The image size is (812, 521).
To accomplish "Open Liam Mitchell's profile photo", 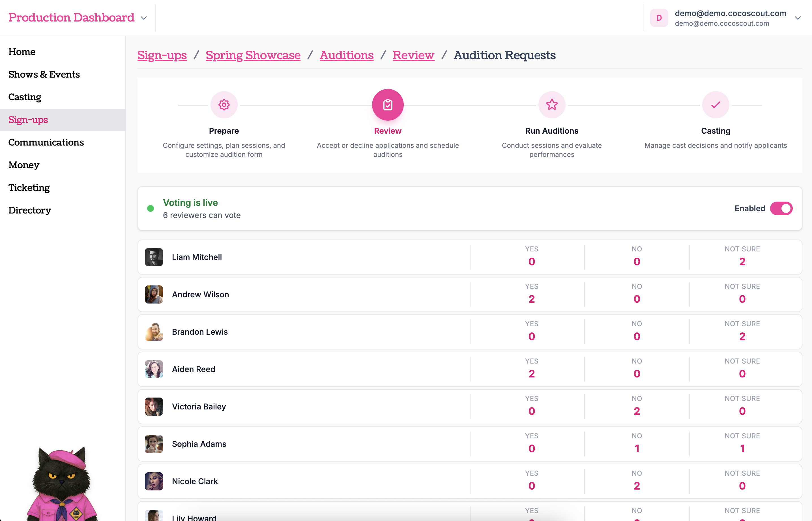I will click(x=154, y=257).
